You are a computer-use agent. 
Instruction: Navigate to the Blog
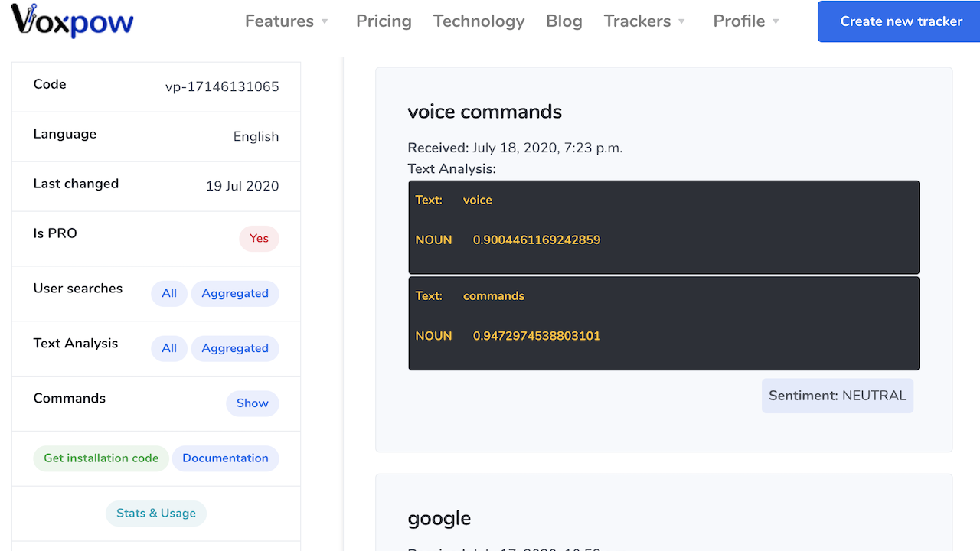(x=563, y=21)
